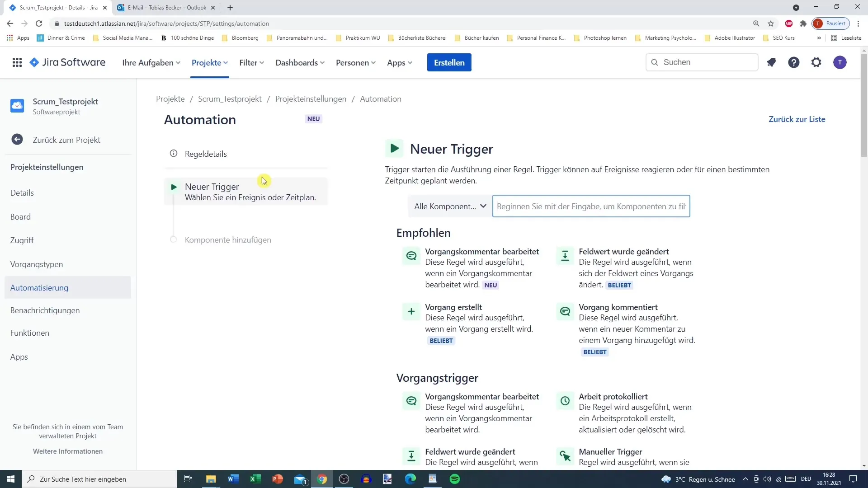Select the Neuer Trigger radio button
Screen dimensions: 868x488
pyautogui.click(x=174, y=186)
